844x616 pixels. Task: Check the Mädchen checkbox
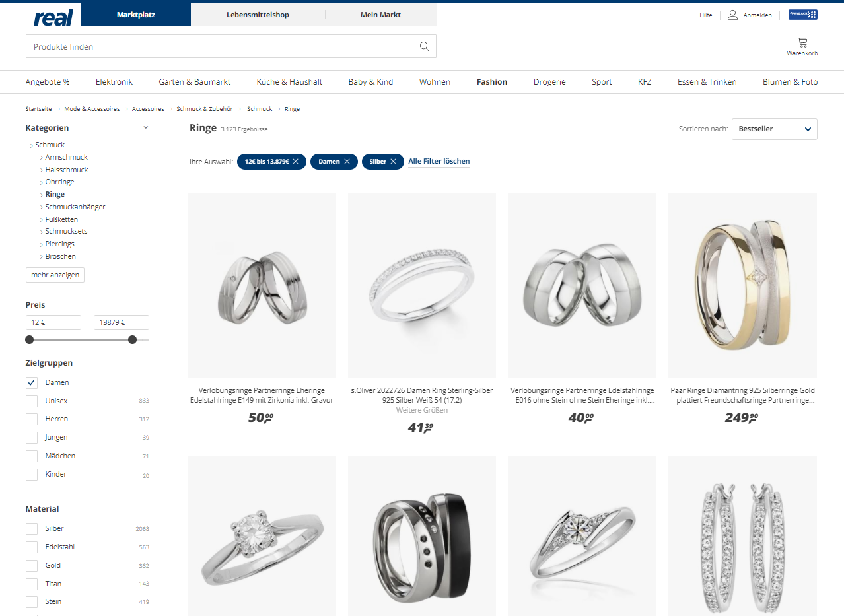pos(32,456)
